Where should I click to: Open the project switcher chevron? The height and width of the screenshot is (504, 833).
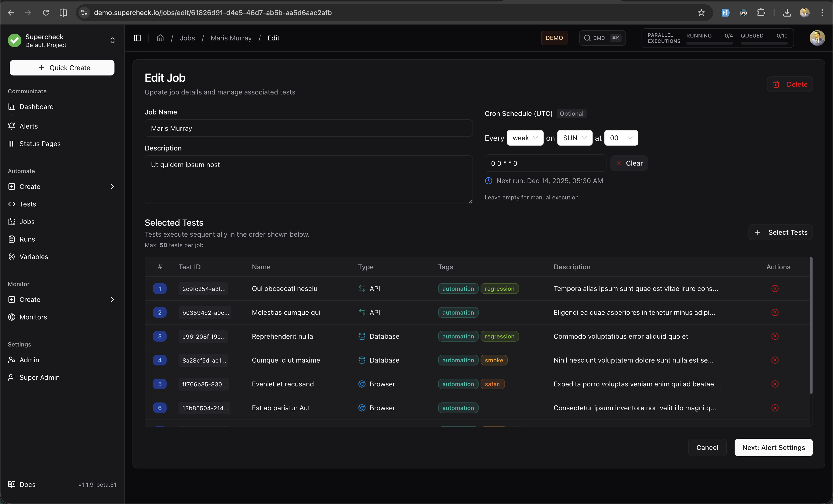(112, 41)
